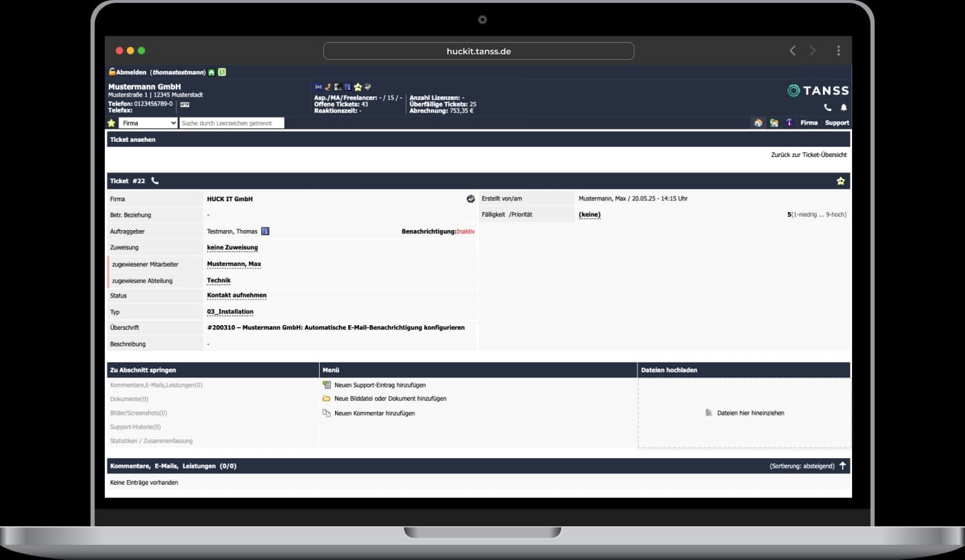Click the phone icon below TANSS logo

pyautogui.click(x=828, y=108)
